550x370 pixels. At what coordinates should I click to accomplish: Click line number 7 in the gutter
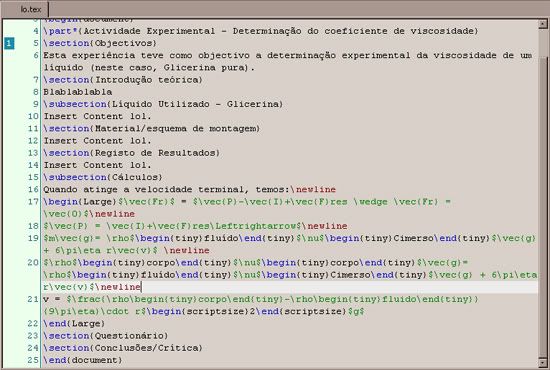[x=36, y=80]
